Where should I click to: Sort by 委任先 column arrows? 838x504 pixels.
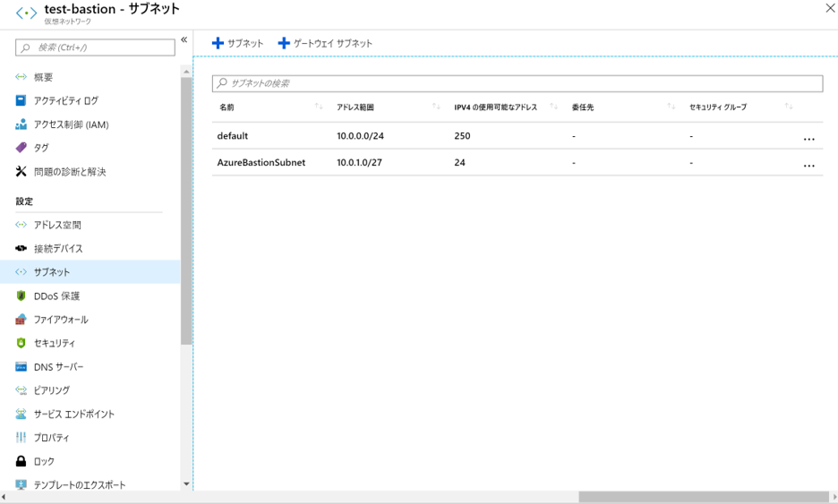(x=671, y=107)
